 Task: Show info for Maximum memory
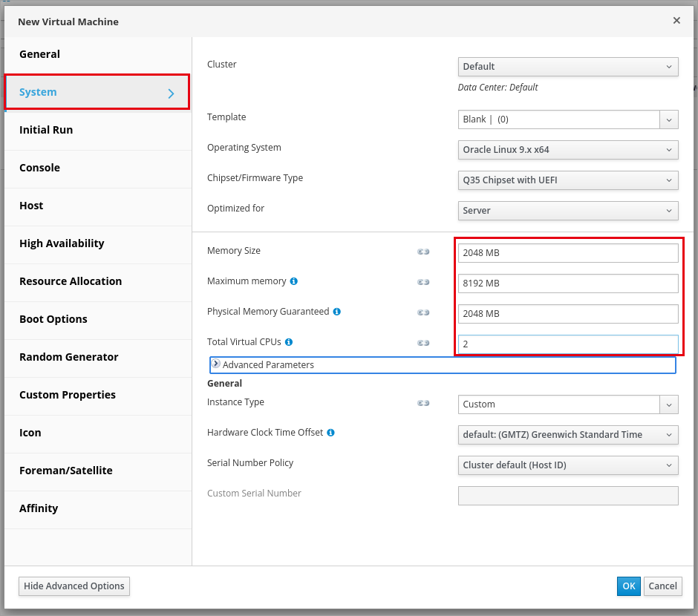tap(294, 281)
